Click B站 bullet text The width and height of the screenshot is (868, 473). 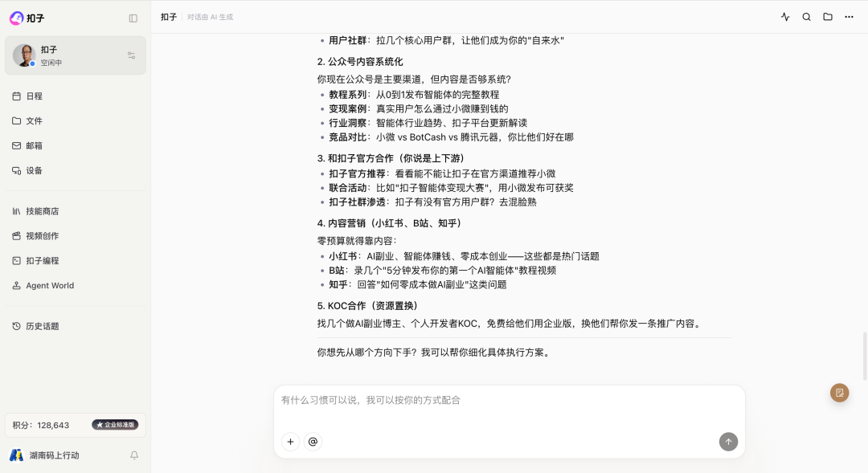(x=442, y=271)
